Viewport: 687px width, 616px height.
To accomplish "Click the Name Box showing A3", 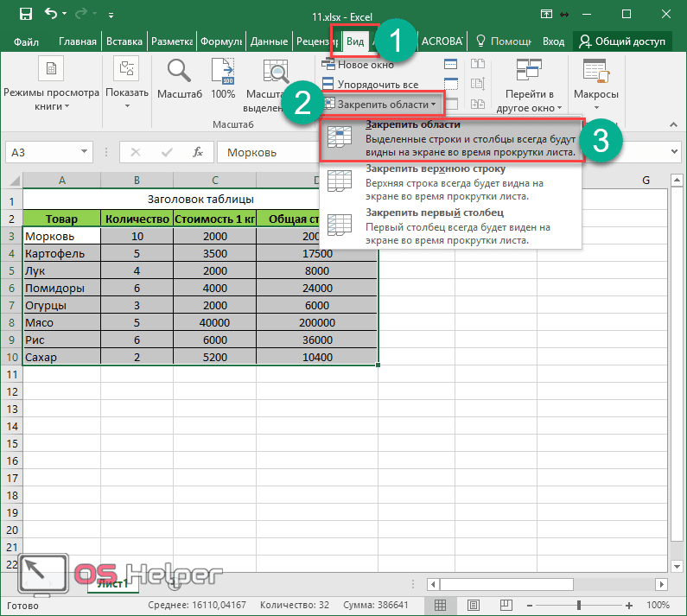I will click(x=41, y=152).
